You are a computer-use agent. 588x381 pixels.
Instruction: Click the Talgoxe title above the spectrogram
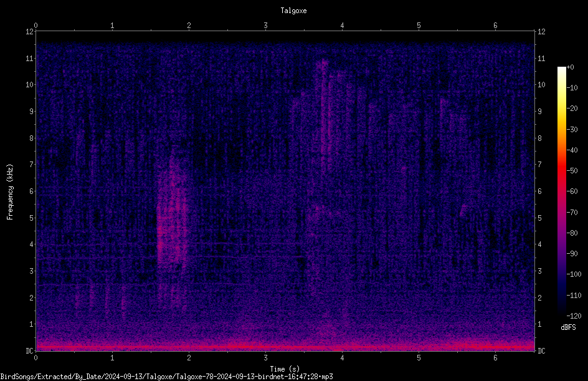point(293,11)
